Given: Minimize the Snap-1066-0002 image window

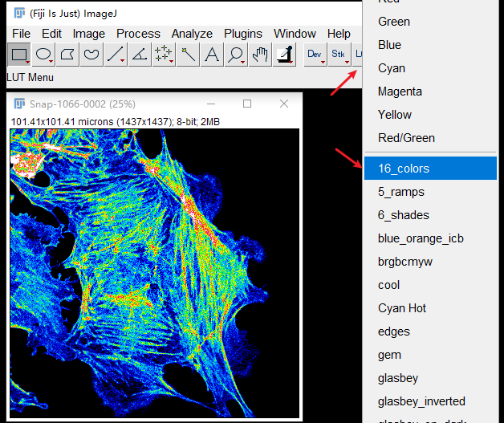Looking at the screenshot, I should pos(211,104).
